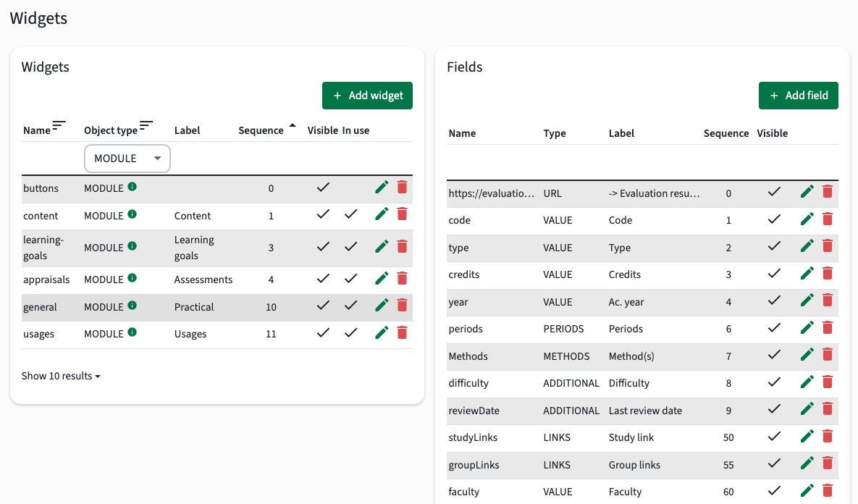Click the Visible column header in Widgets
858x504 pixels.
pos(322,130)
